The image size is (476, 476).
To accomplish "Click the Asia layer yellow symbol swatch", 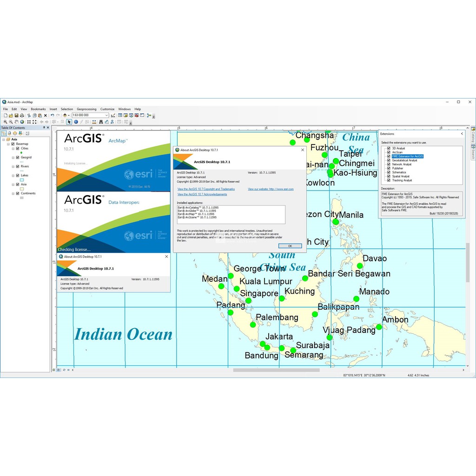I will tap(21, 189).
